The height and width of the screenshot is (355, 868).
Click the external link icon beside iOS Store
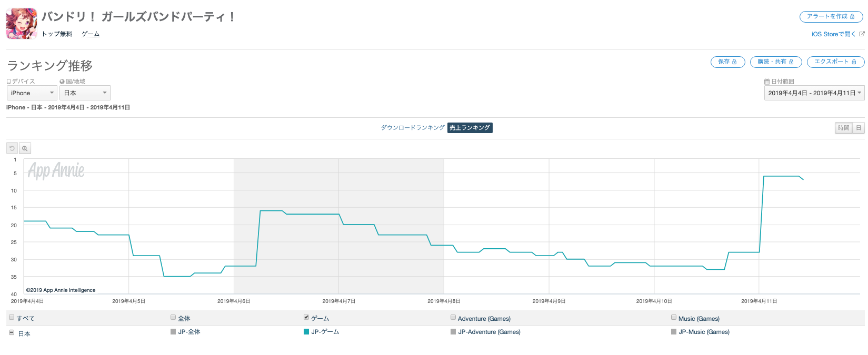point(862,34)
